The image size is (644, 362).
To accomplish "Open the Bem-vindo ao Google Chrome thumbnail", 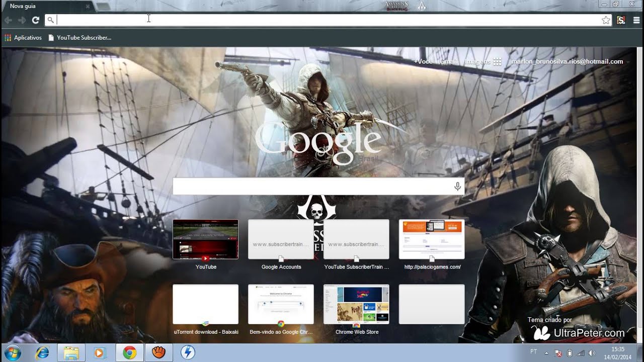I will [x=281, y=304].
